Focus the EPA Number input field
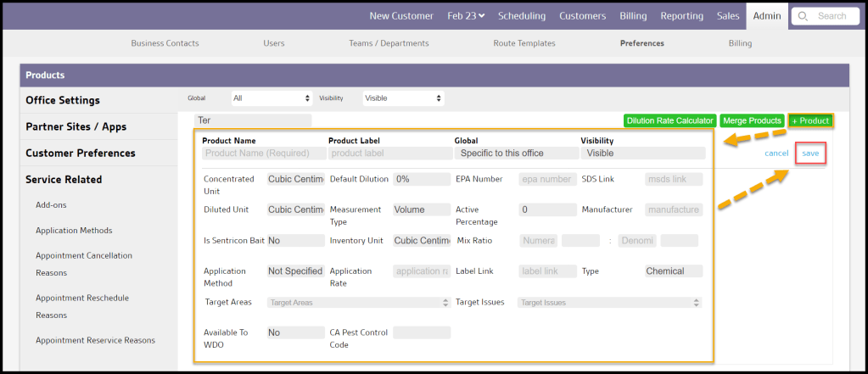 tap(548, 179)
